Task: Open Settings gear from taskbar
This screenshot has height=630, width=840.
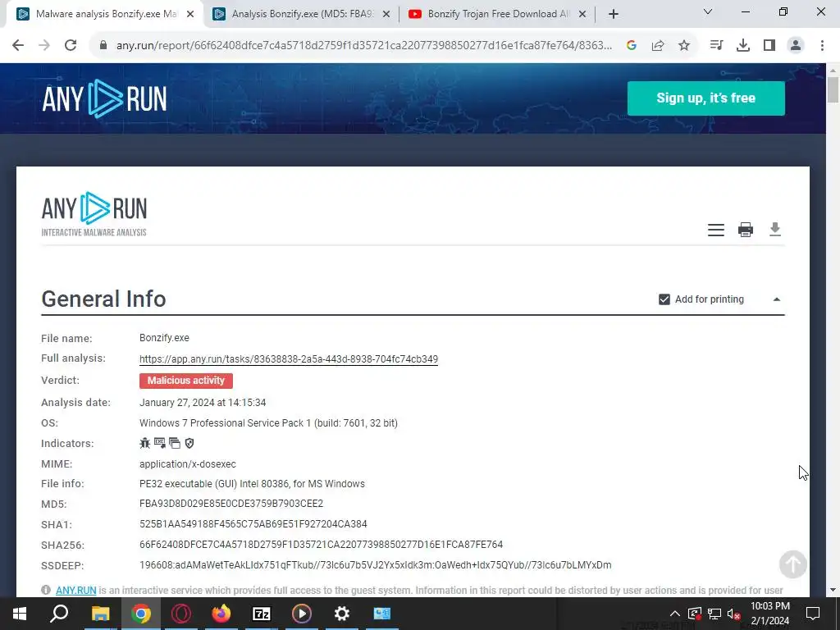Action: point(342,614)
